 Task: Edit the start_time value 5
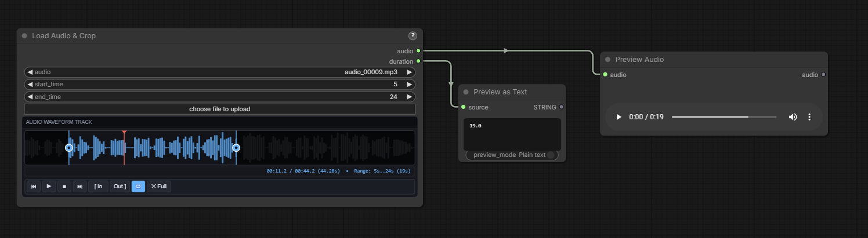point(395,85)
